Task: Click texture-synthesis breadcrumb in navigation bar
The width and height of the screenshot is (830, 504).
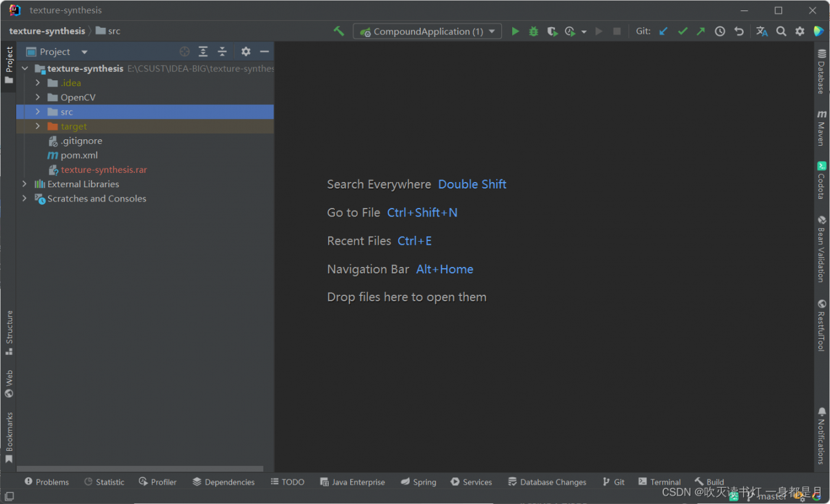Action: pos(47,31)
